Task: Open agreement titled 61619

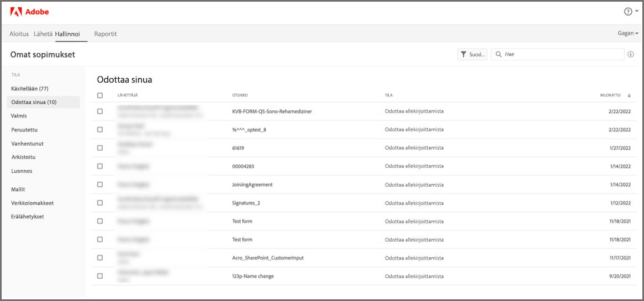Action: [239, 148]
